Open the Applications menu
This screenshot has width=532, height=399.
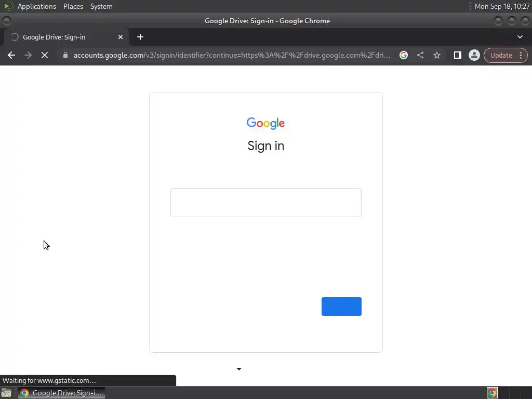click(x=37, y=6)
